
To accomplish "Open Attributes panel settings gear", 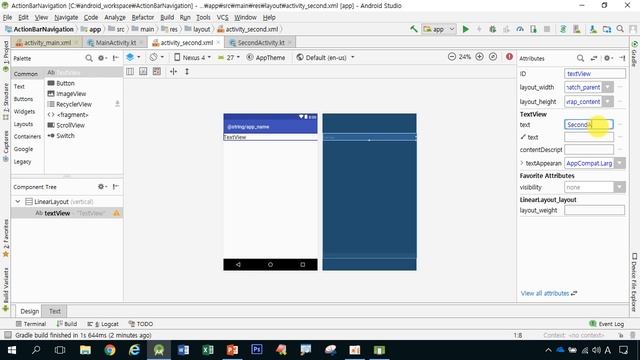I will 608,58.
